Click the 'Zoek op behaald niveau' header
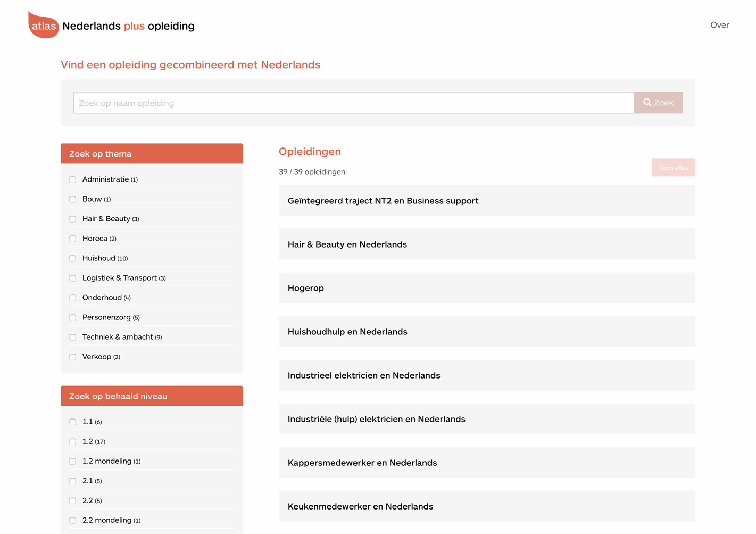The image size is (756, 534). click(x=152, y=396)
